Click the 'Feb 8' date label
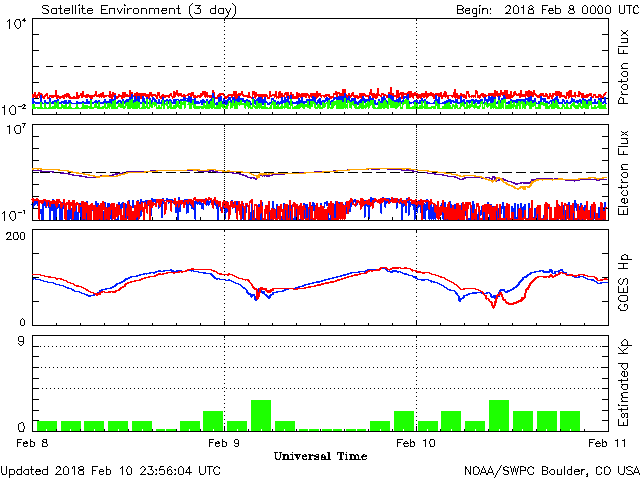This screenshot has height=480, width=640. tap(32, 443)
